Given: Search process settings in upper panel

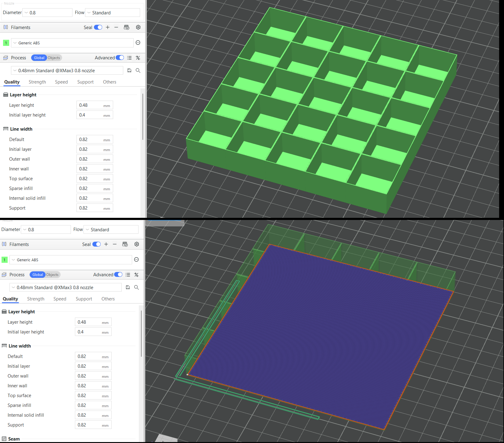Looking at the screenshot, I should pyautogui.click(x=138, y=70).
